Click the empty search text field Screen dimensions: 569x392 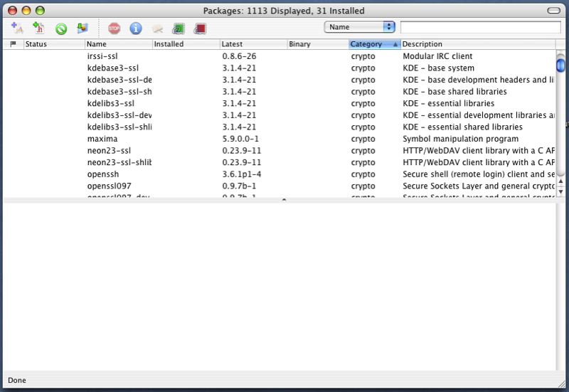tap(481, 27)
